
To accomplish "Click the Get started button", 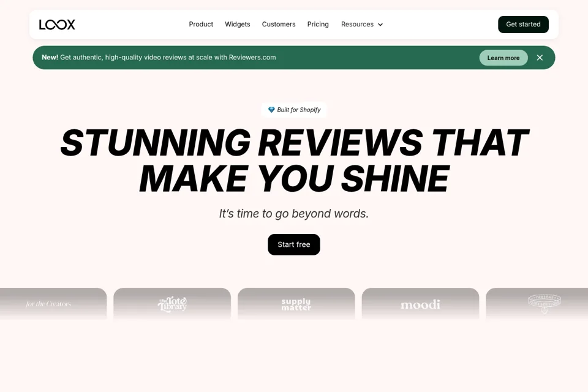I will click(x=523, y=24).
